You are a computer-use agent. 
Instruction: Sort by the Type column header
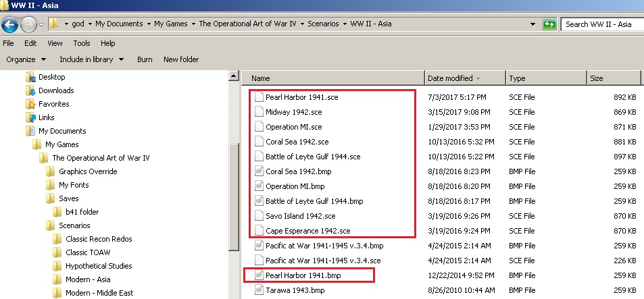[546, 78]
